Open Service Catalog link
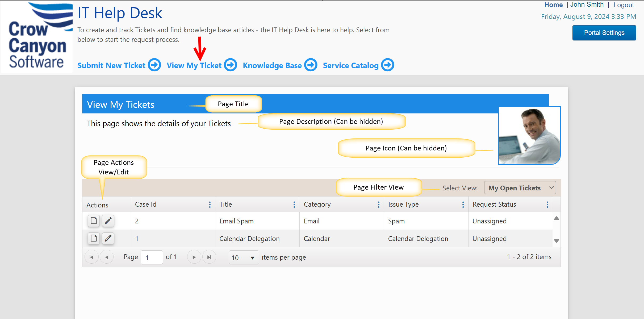The width and height of the screenshot is (644, 319). [x=351, y=66]
